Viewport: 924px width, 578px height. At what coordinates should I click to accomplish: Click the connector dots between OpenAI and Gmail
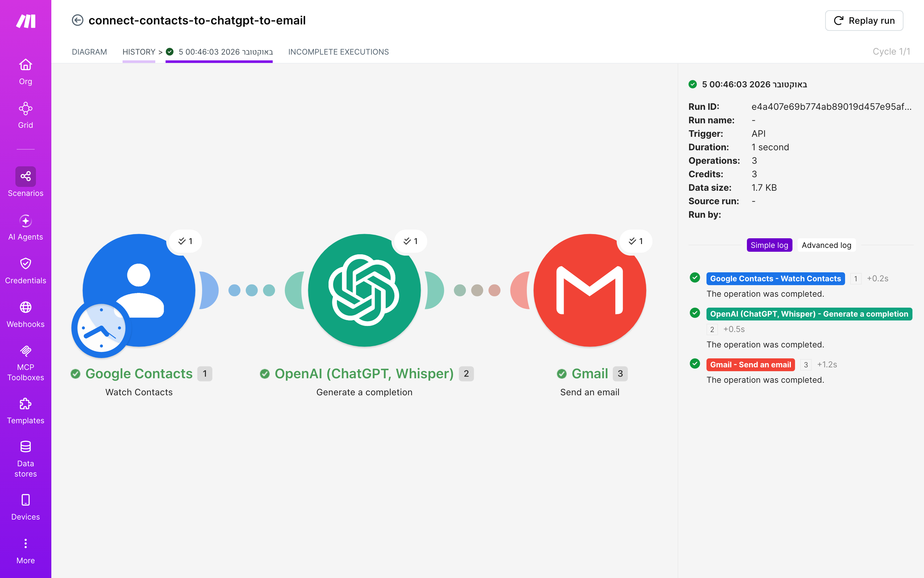(477, 290)
